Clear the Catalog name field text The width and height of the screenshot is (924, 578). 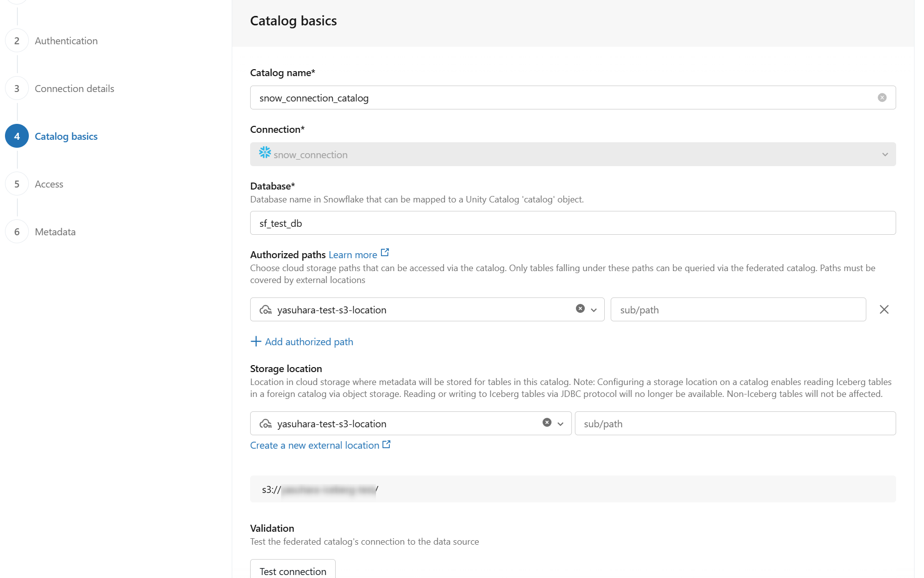tap(882, 97)
